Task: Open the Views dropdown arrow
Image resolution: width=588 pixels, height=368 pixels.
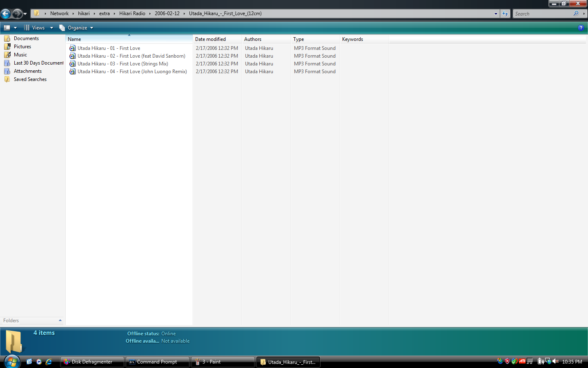Action: (x=51, y=28)
